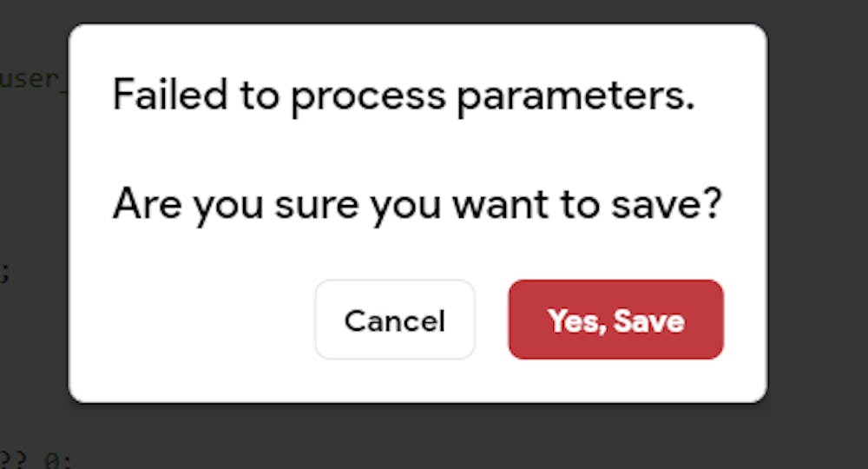Viewport: 868px width, 469px height.
Task: Click the "Failed to process parameters." message
Action: (404, 95)
